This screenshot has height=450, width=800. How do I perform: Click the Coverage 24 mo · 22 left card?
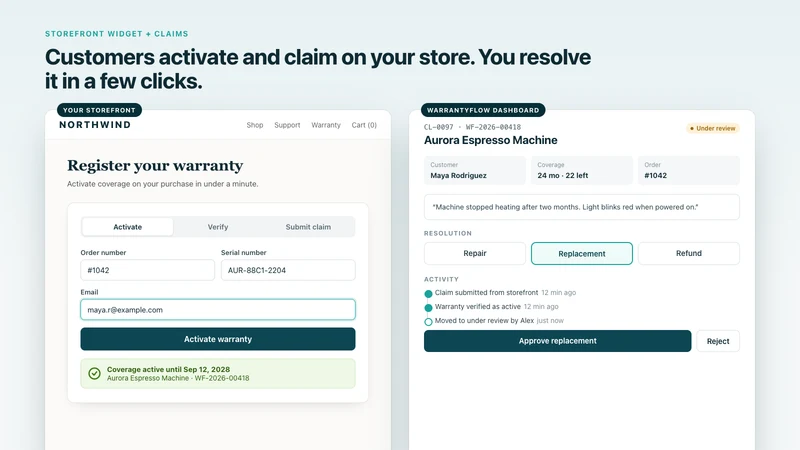point(582,170)
